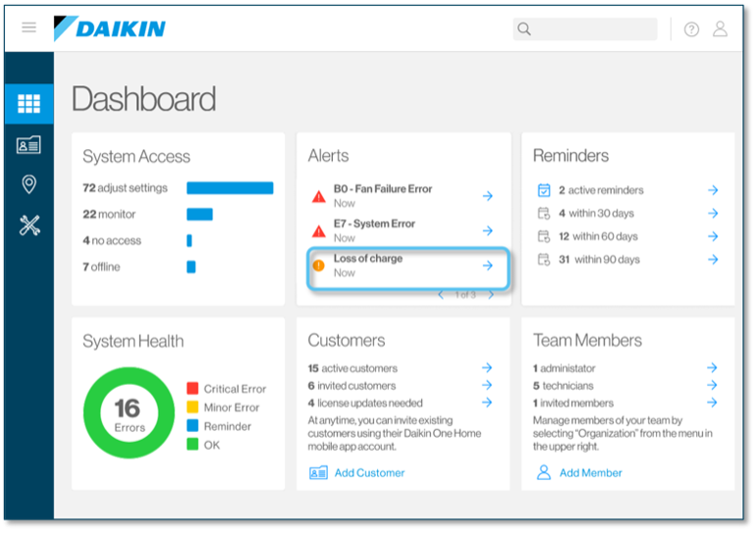Click the 72 adjust settings bar
This screenshot has height=536, width=756.
pyautogui.click(x=230, y=188)
